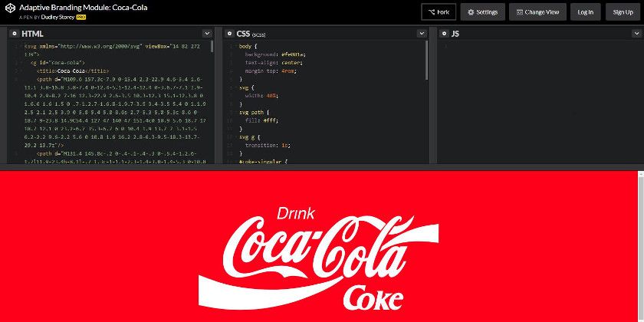Click the 'svg path {' CSS line

coord(254,112)
